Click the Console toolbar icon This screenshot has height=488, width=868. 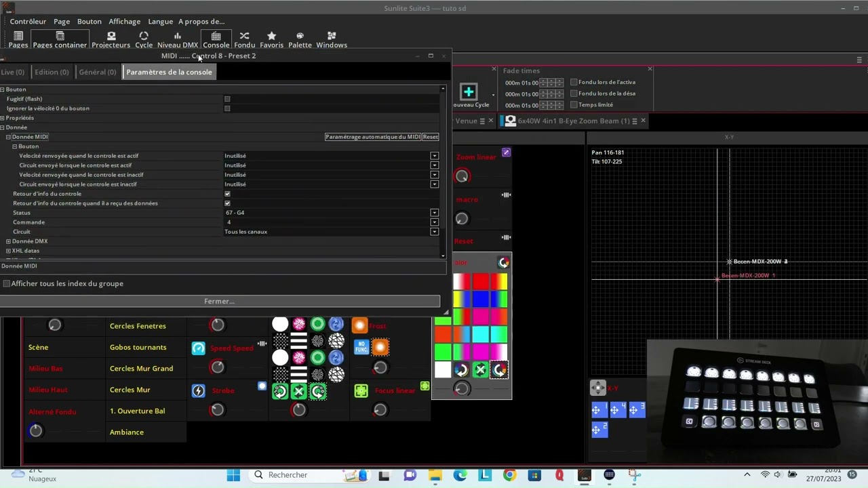pos(216,39)
